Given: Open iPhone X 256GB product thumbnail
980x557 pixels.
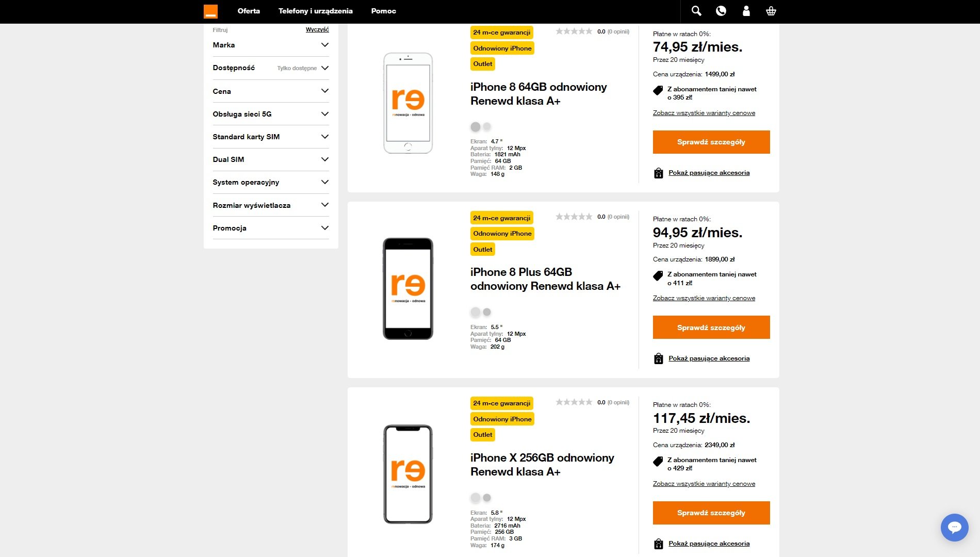Looking at the screenshot, I should pos(408,474).
